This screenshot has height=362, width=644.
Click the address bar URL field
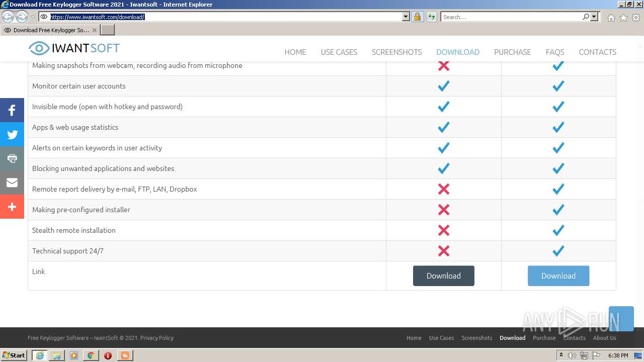(225, 17)
